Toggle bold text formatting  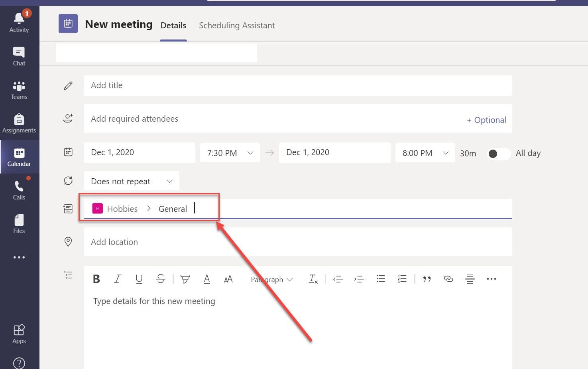pyautogui.click(x=96, y=279)
